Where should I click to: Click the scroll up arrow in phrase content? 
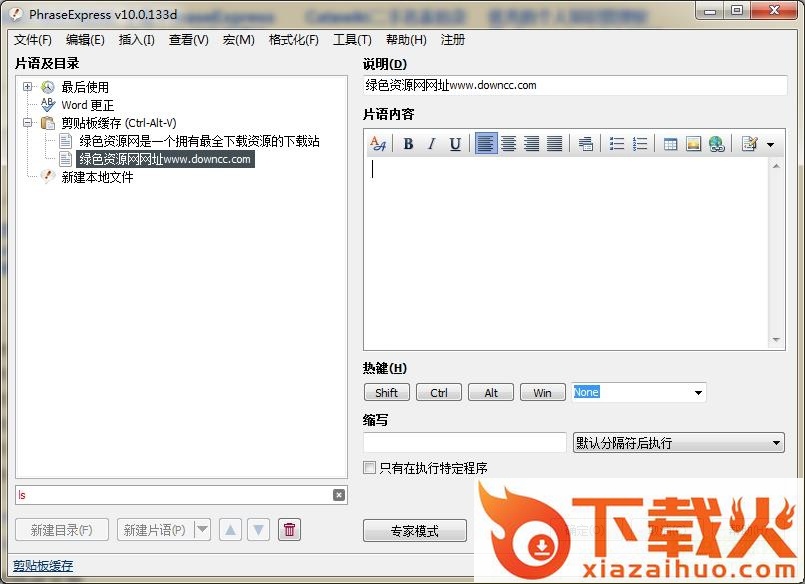pos(776,165)
